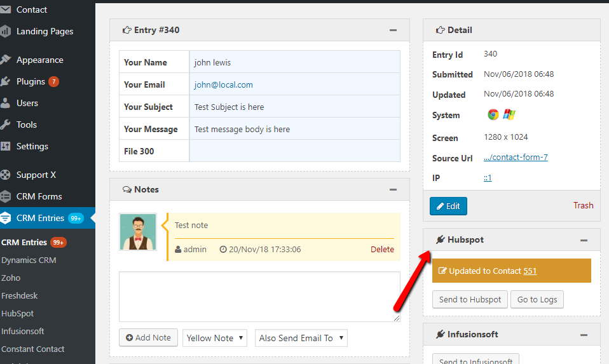This screenshot has height=364, width=609.
Task: Open the Contact menu item
Action: point(31,10)
